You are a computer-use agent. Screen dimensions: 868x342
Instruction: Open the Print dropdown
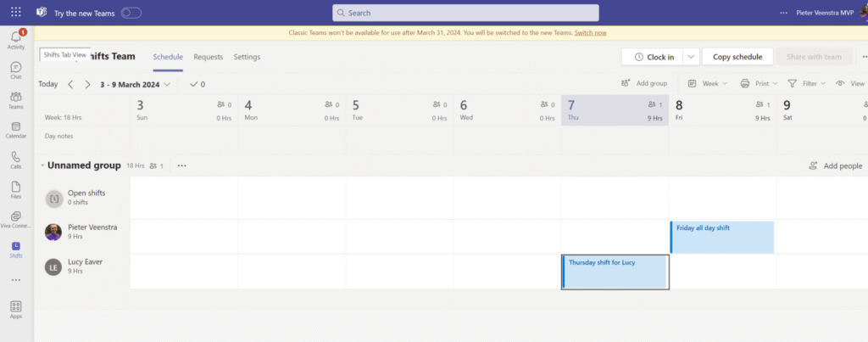coord(759,83)
